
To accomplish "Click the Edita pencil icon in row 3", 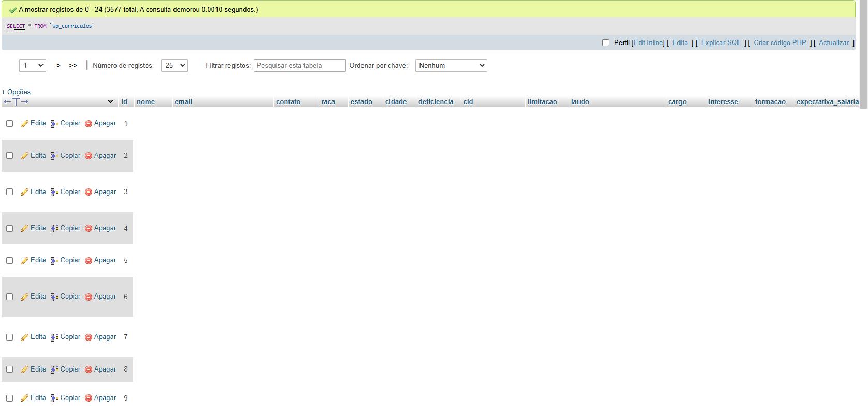I will [24, 192].
